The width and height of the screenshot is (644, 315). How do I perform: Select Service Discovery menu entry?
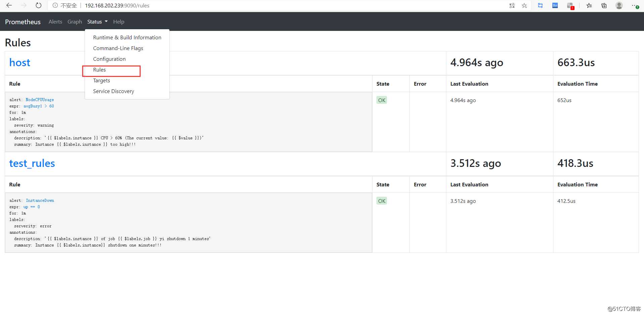pyautogui.click(x=127, y=91)
